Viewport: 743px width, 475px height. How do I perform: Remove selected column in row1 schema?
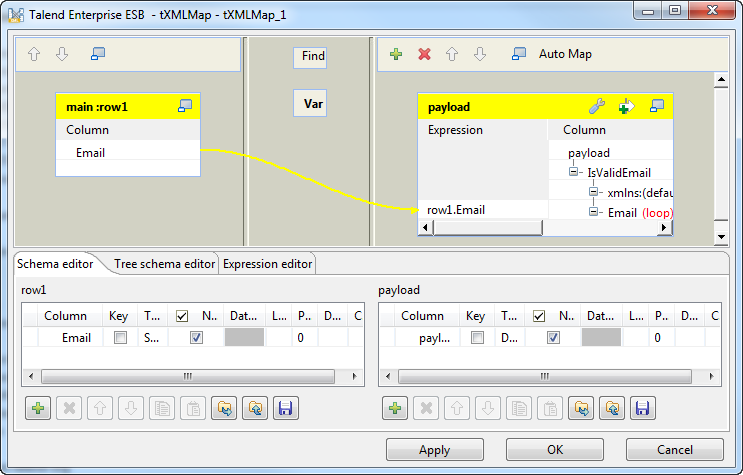point(69,408)
